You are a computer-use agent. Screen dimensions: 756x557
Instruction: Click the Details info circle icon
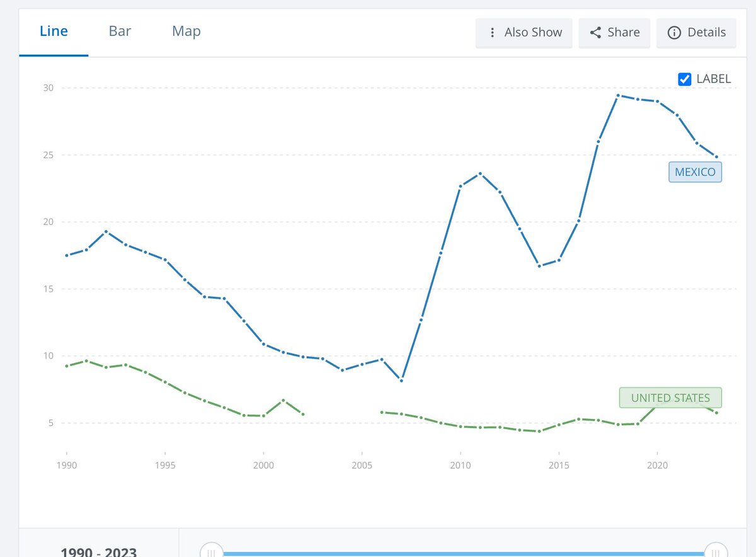[x=675, y=33]
